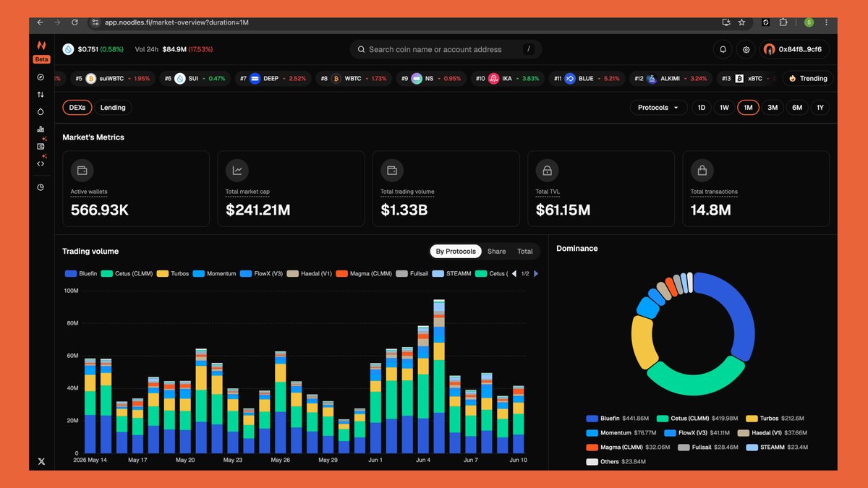Open the browser profile avatar
Image resolution: width=868 pixels, height=488 pixels.
[x=809, y=22]
